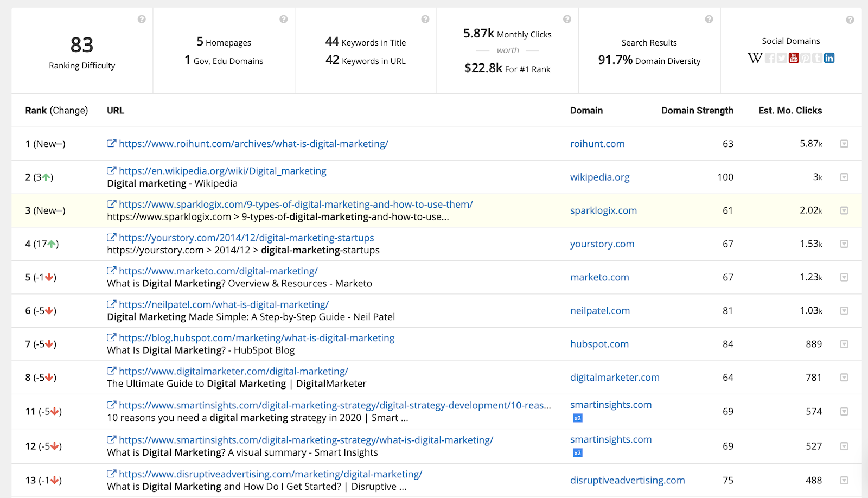This screenshot has width=868, height=498.
Task: Click the marketo.com domain link
Action: click(x=599, y=277)
